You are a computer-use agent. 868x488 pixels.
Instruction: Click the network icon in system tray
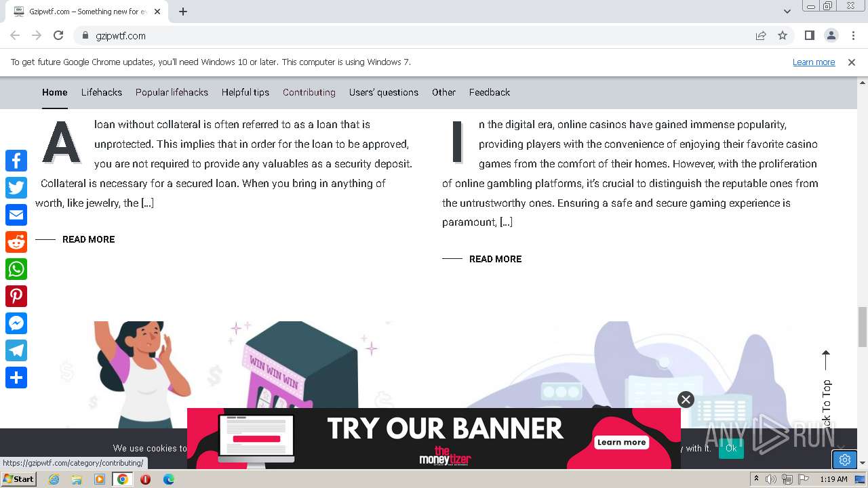coord(787,479)
